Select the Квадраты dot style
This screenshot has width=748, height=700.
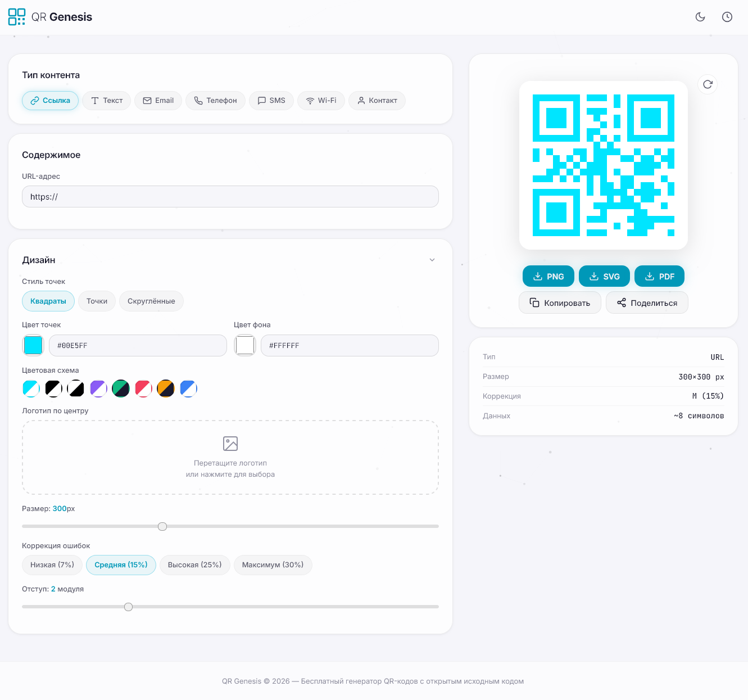pos(48,301)
